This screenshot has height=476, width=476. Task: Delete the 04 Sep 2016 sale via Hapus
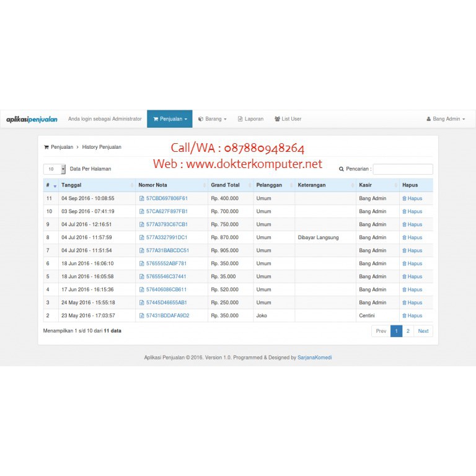tap(412, 198)
